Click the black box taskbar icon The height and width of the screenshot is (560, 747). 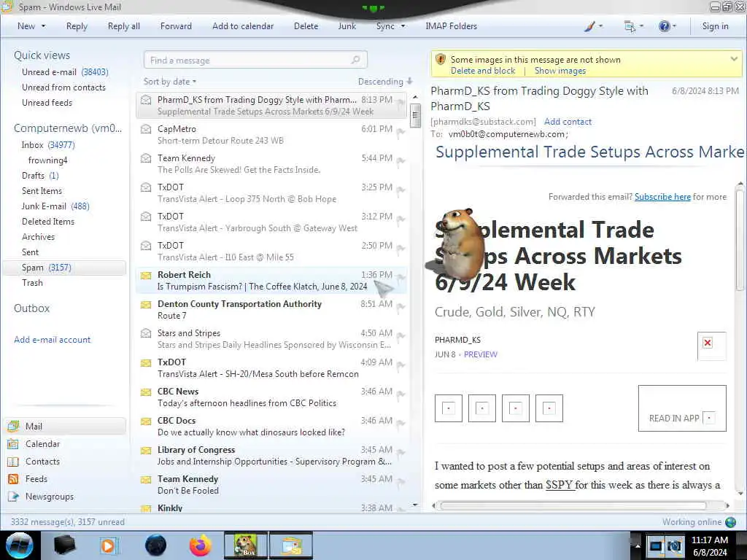(64, 545)
